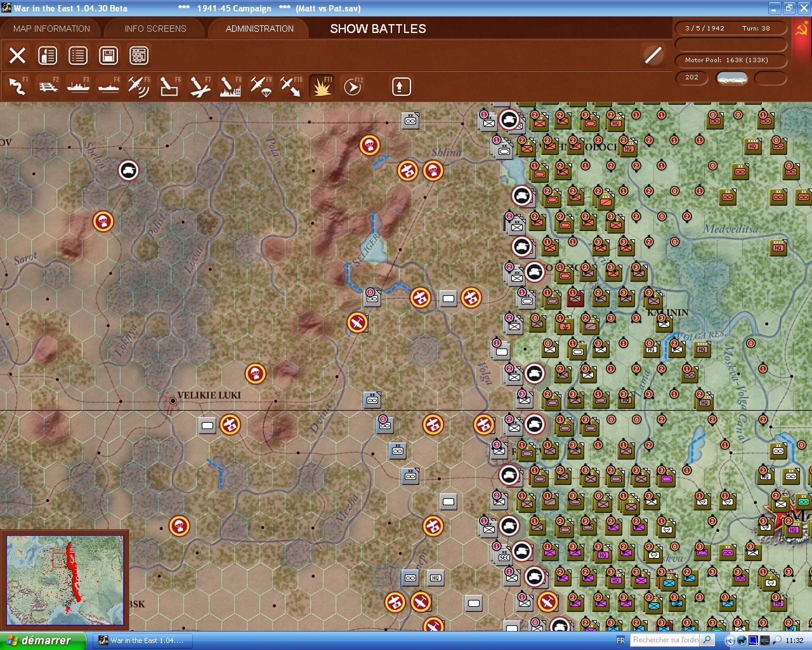Select F10 air transfer mode icon
This screenshot has height=650, width=812.
291,86
